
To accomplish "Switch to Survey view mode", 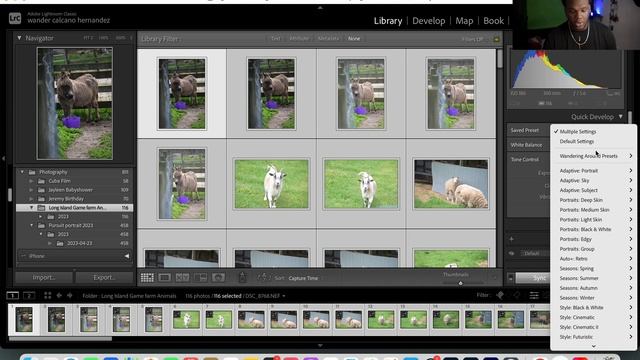I will (x=200, y=278).
